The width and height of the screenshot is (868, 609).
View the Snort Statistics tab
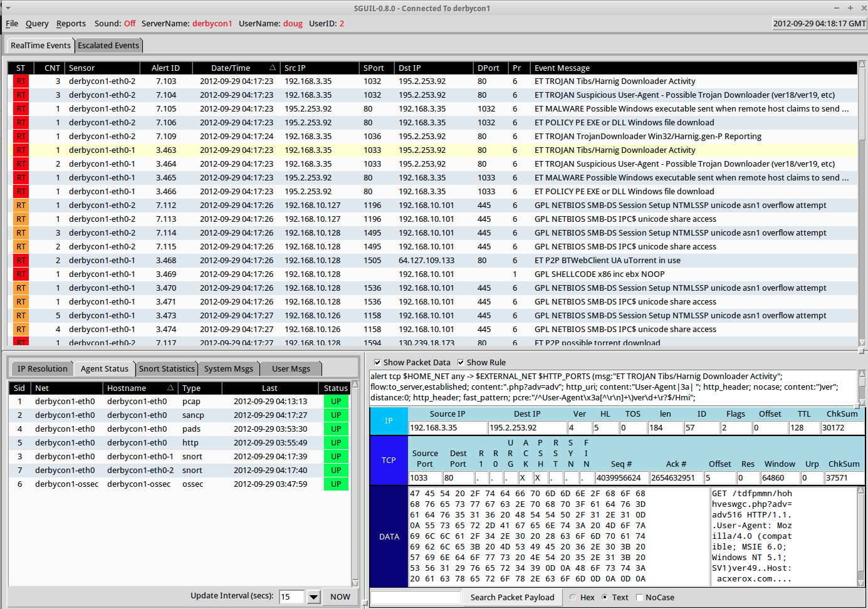(167, 368)
